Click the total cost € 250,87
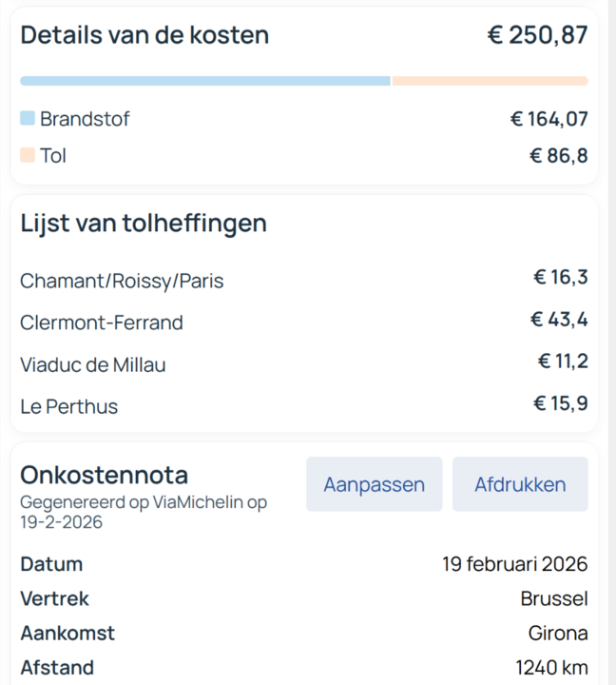This screenshot has height=685, width=616. tap(537, 35)
